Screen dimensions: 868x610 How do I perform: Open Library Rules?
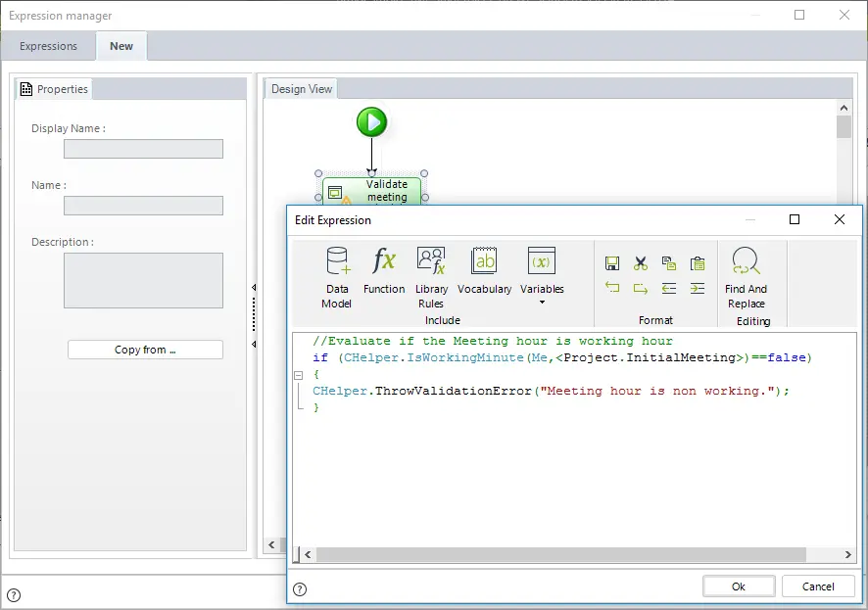[431, 278]
